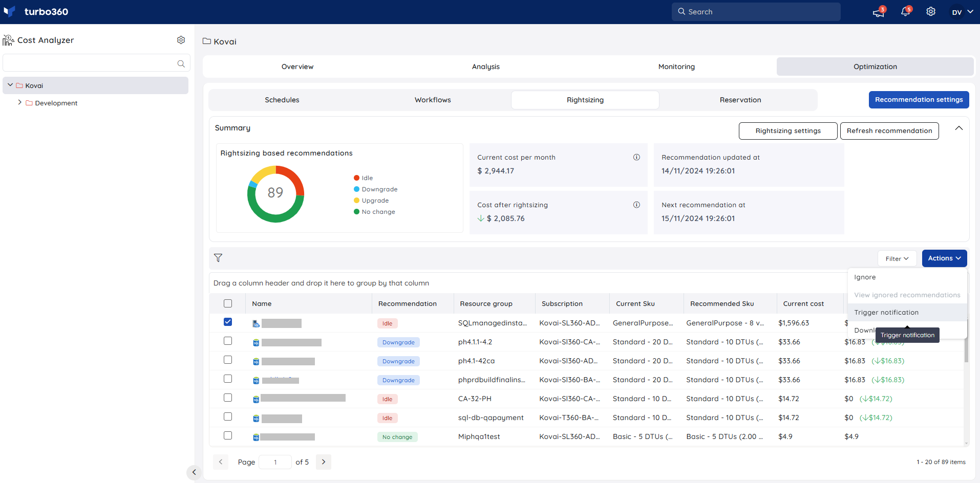Image resolution: width=980 pixels, height=483 pixels.
Task: Check the Miphqa1test row checkbox
Action: [228, 435]
